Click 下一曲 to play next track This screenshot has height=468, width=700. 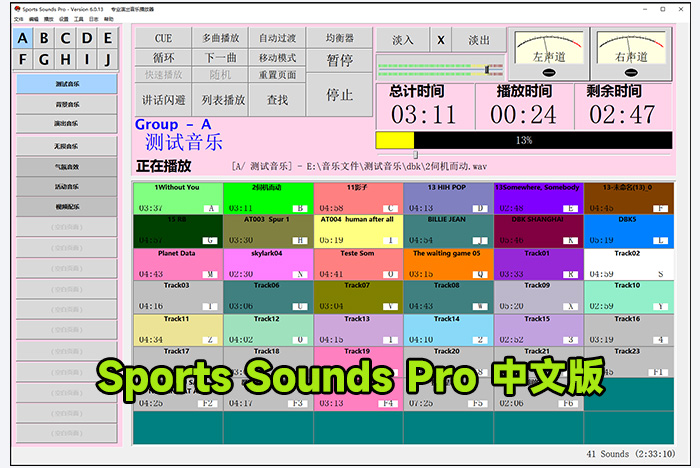pos(221,58)
